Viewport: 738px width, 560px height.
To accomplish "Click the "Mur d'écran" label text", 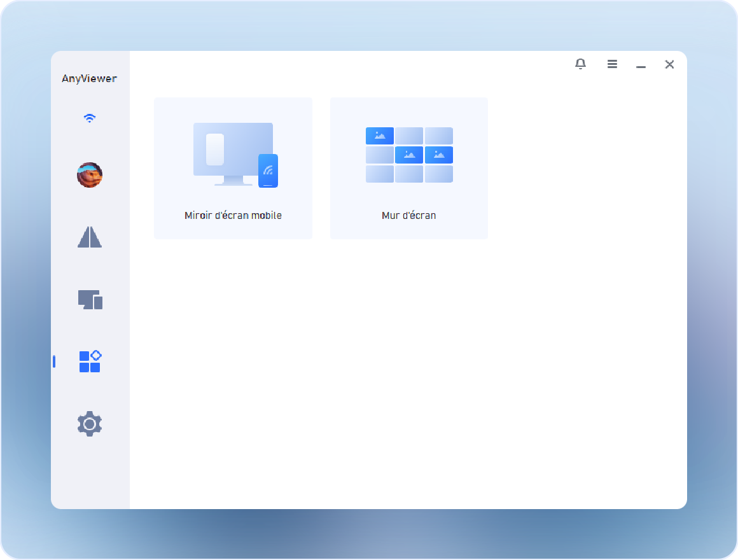I will (x=408, y=215).
